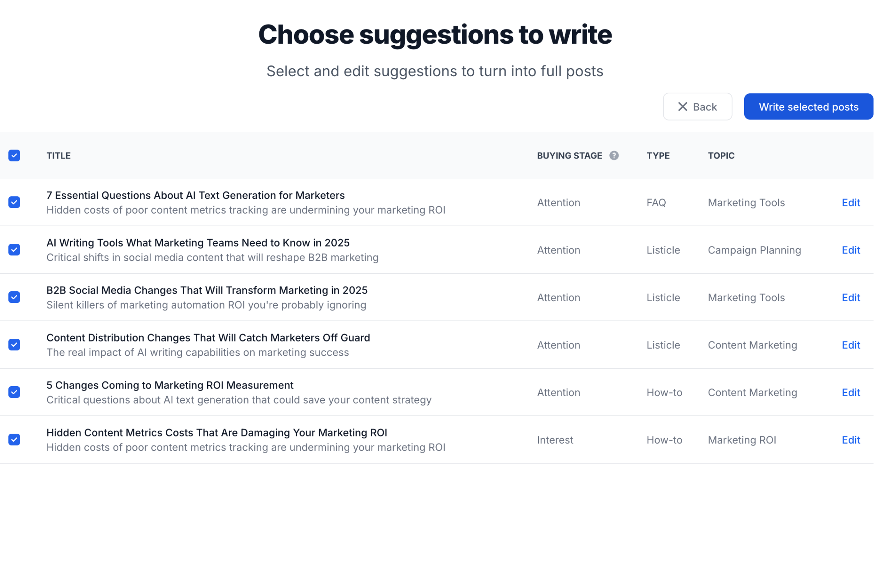This screenshot has width=887, height=588.
Task: Toggle the select-all checkbox in table header
Action: tap(14, 155)
